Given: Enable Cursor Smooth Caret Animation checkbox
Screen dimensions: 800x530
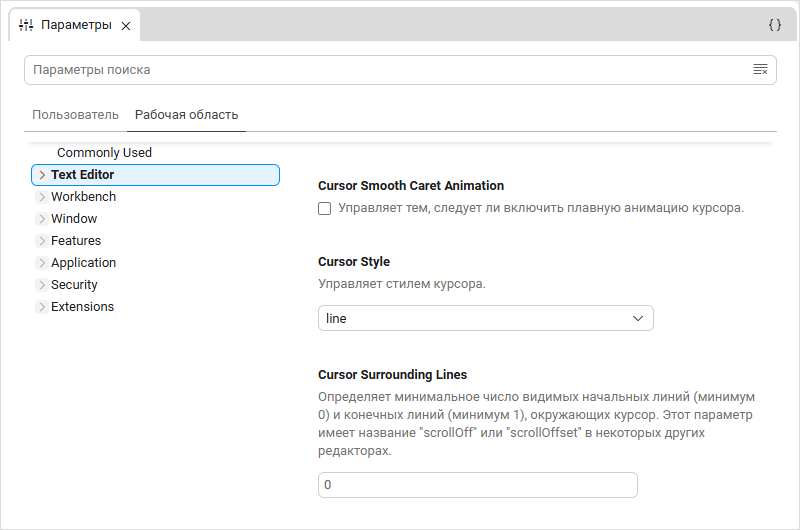Looking at the screenshot, I should tap(324, 209).
